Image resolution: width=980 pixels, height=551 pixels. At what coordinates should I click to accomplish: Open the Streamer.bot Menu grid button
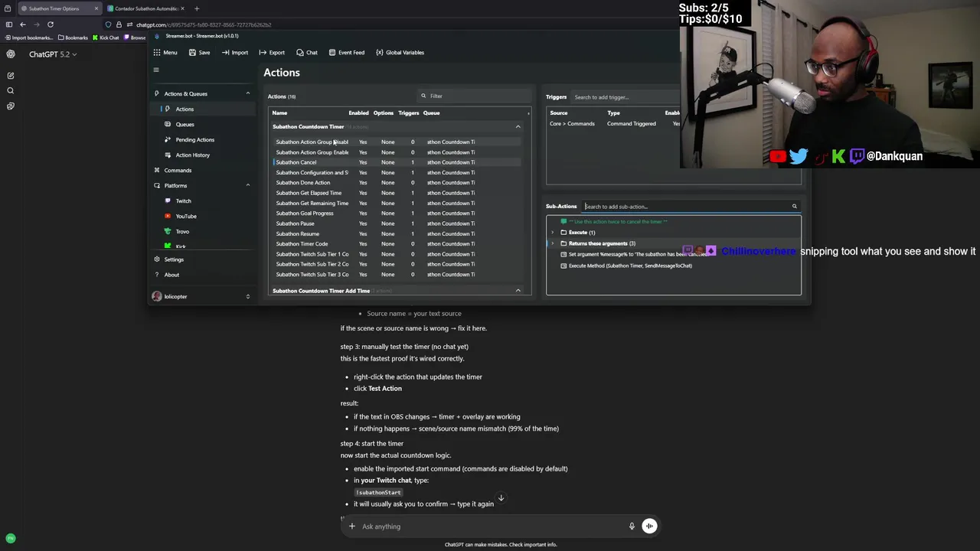[165, 52]
